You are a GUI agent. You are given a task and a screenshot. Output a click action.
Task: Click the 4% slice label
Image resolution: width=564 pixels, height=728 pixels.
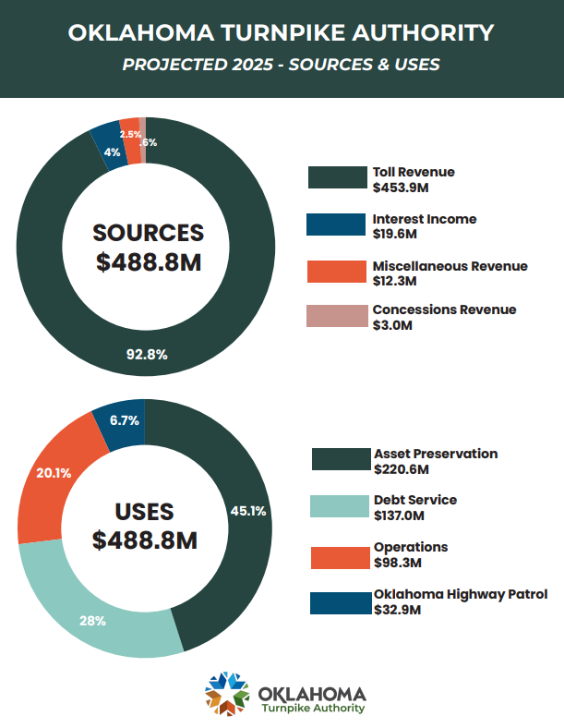click(x=112, y=152)
